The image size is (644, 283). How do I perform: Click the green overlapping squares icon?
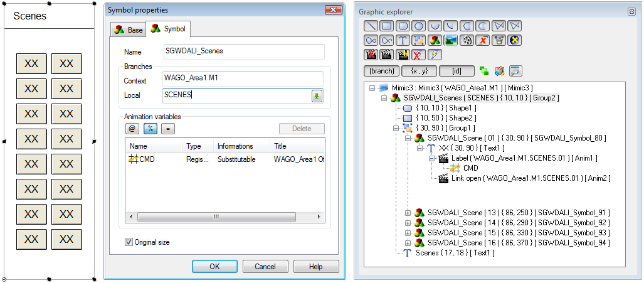(483, 71)
